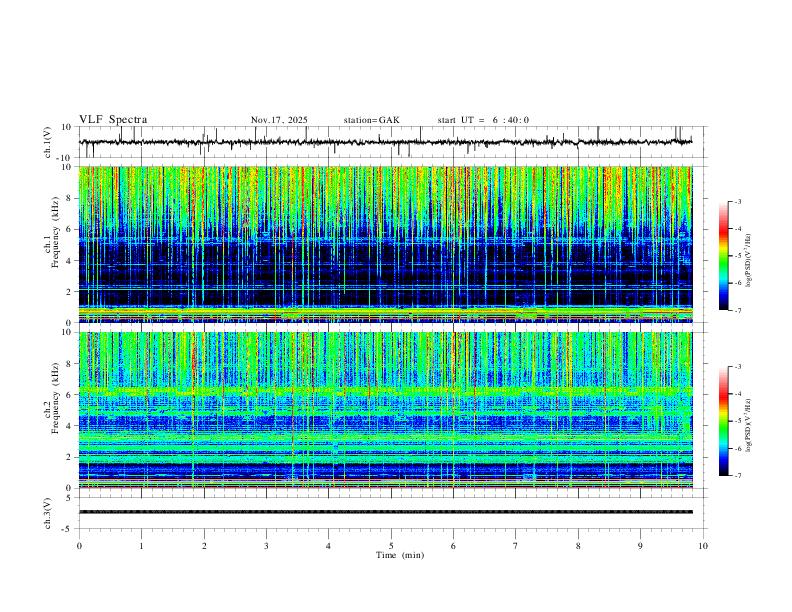Click the ch.1 voltage waveform trace
The image size is (792, 612).
[385, 142]
